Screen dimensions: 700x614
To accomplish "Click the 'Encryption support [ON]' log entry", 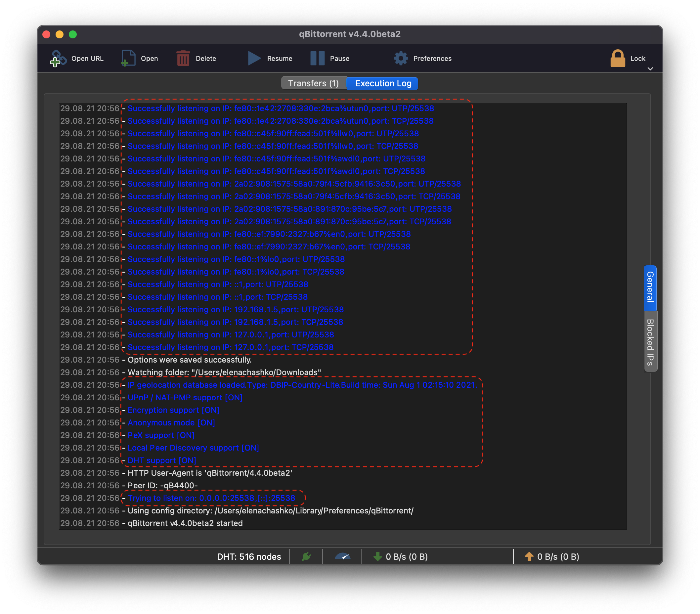I will click(x=173, y=410).
